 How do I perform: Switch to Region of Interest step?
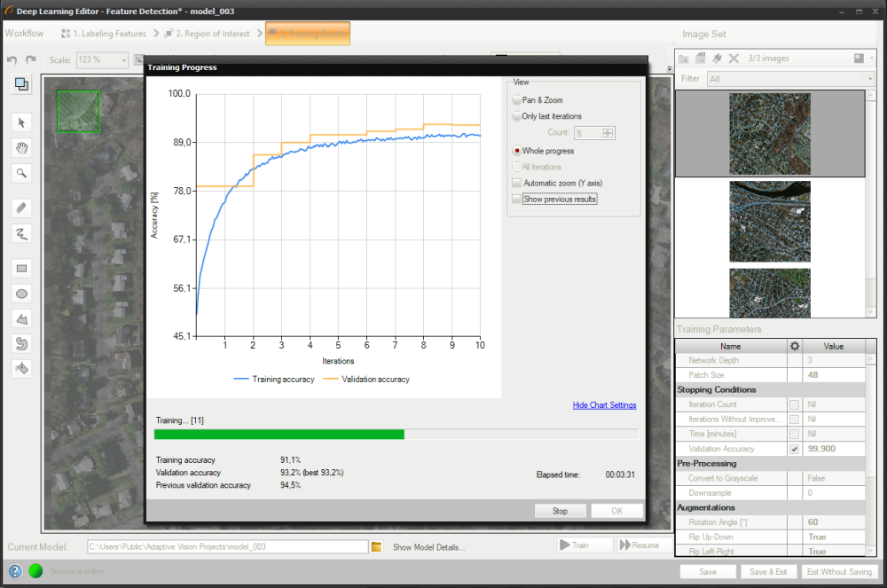pos(207,34)
